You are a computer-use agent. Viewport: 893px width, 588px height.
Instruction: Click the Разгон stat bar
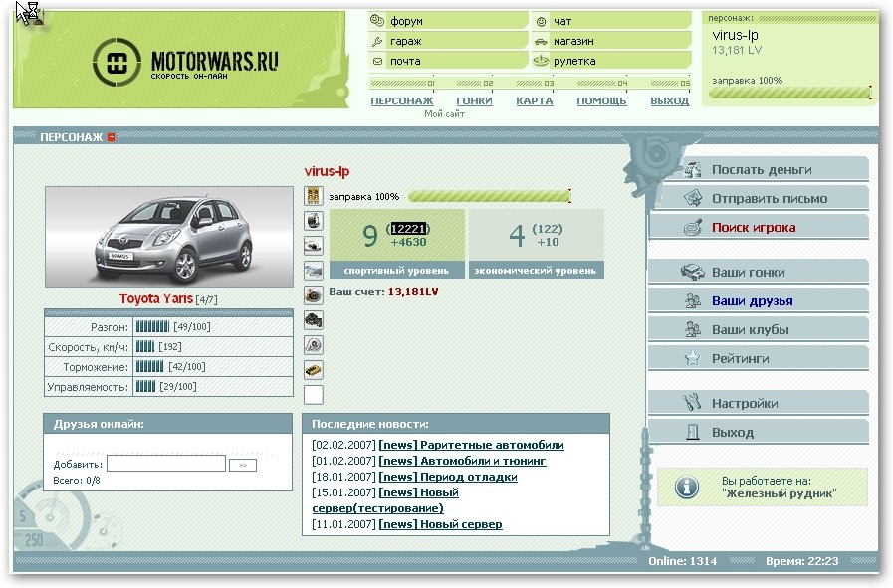click(152, 326)
